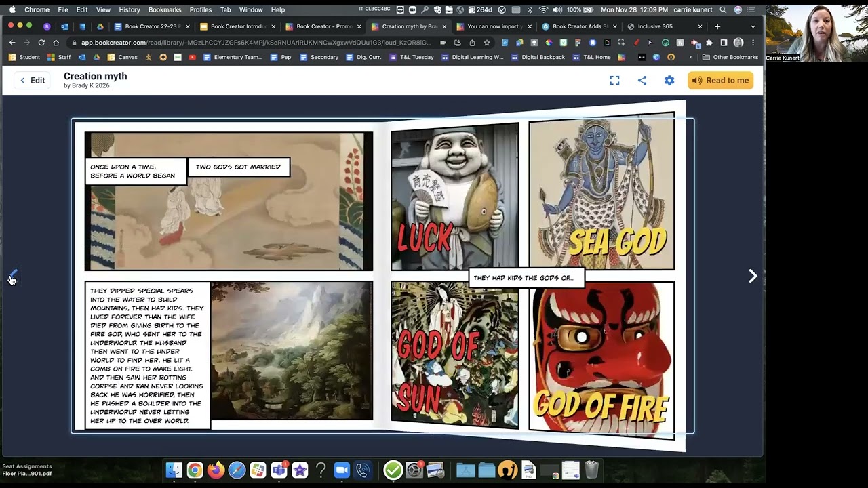Open the share icon for this book
Viewport: 868px width, 488px height.
click(x=642, y=80)
